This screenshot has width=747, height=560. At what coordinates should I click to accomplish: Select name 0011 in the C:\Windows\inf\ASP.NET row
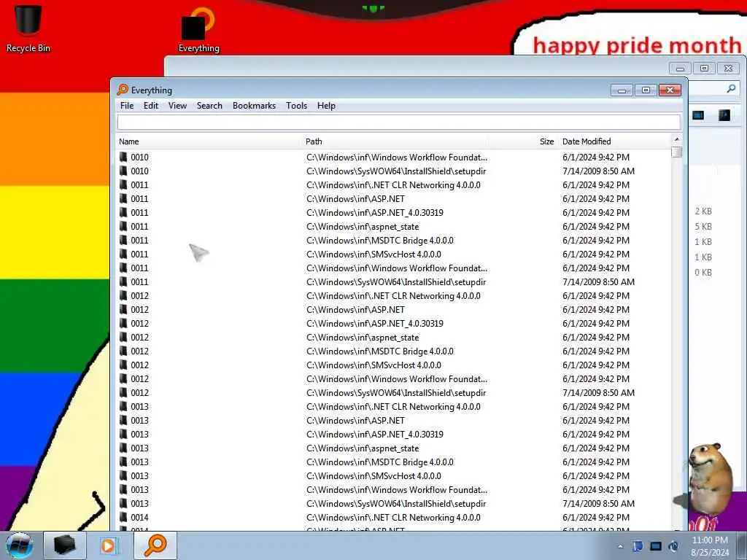[x=139, y=198]
